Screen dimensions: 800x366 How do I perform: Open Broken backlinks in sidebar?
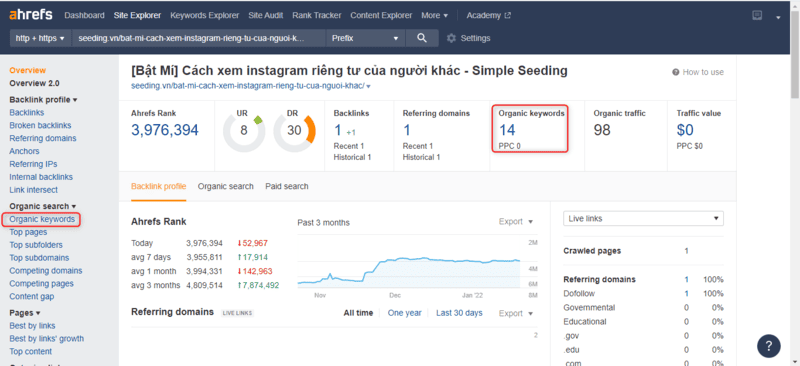click(40, 125)
